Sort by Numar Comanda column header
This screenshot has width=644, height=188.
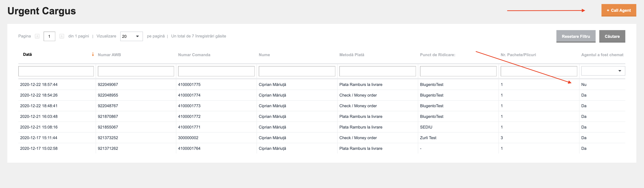pyautogui.click(x=194, y=55)
